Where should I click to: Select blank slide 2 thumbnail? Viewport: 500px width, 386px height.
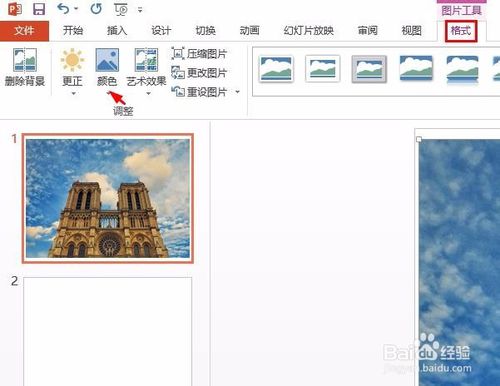(108, 331)
